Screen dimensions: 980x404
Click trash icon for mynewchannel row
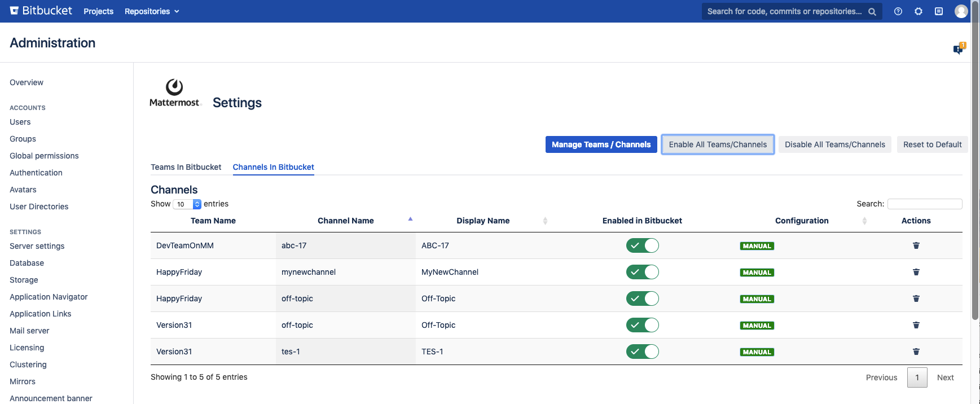coord(916,272)
